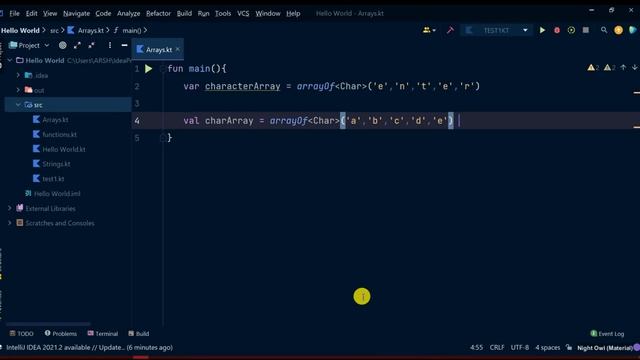Click horizontal scrollbar of Project panel
This screenshot has height=360, width=640.
(48, 324)
